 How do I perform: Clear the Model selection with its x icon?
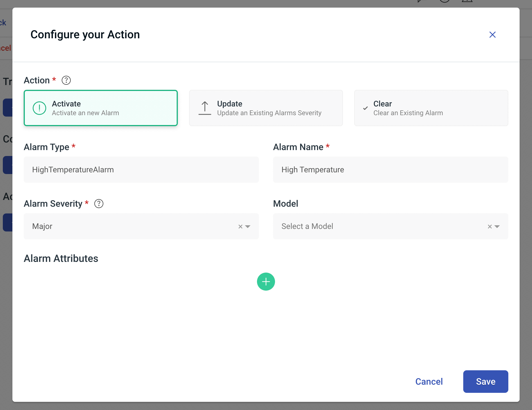coord(489,226)
